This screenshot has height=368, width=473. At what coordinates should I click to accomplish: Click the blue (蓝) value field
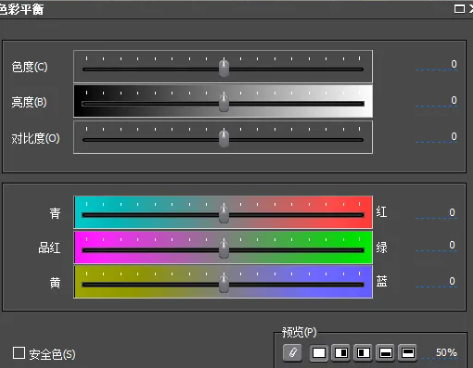pyautogui.click(x=436, y=281)
